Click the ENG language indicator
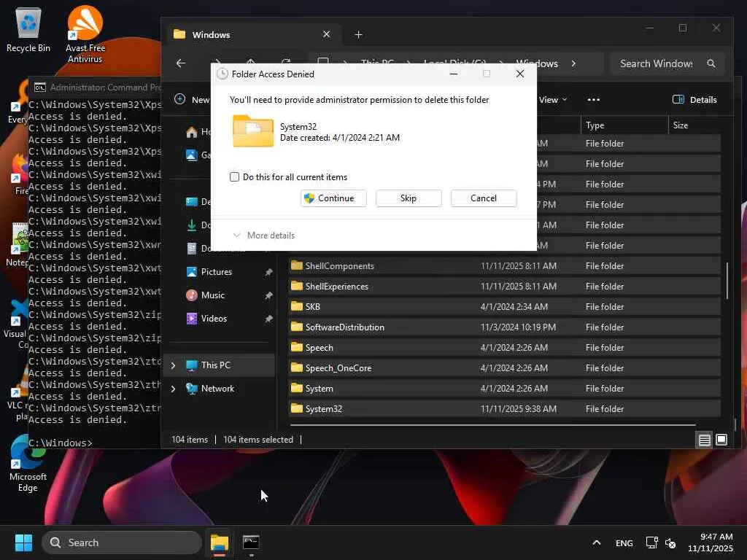Image resolution: width=747 pixels, height=560 pixels. (624, 542)
